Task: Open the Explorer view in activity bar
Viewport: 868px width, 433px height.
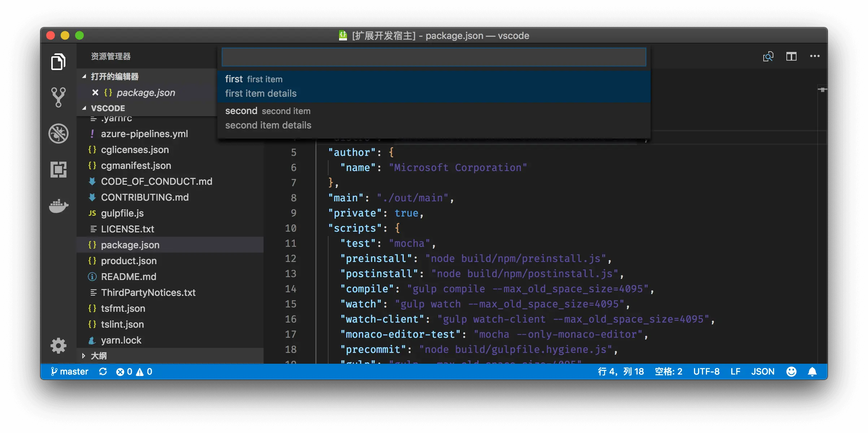Action: pos(58,62)
